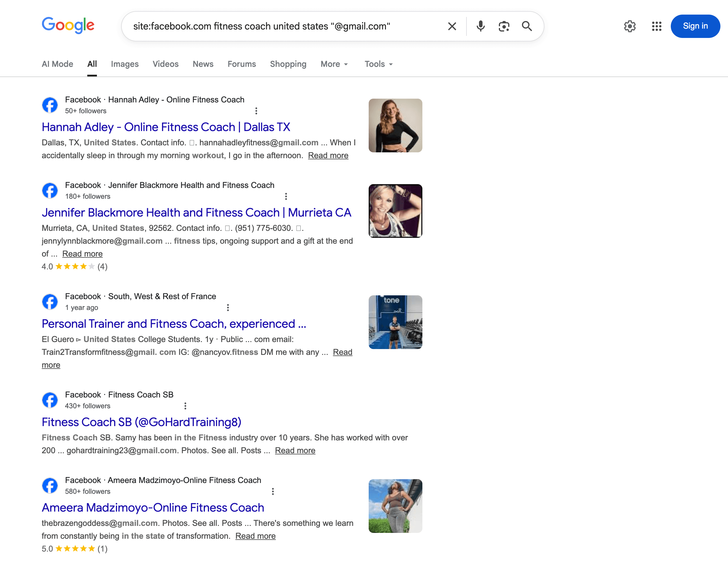Click Facebook favicon of Ameera Madzimoyo result
The height and width of the screenshot is (565, 728).
point(50,485)
